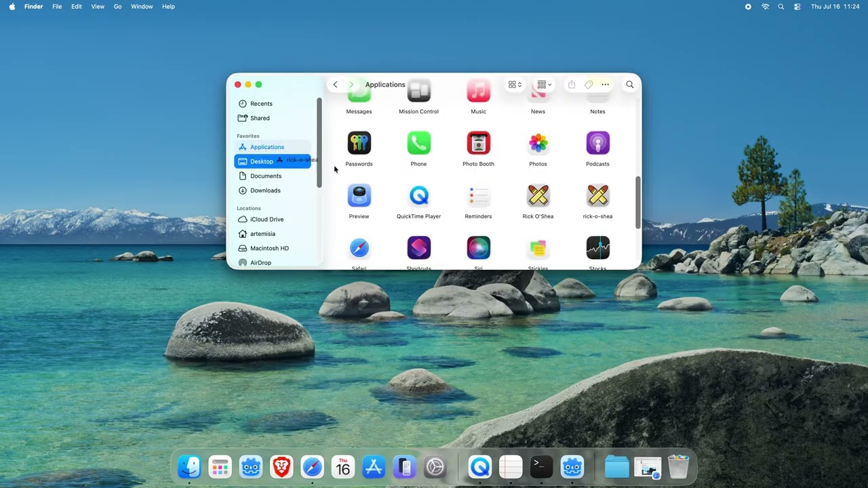The image size is (868, 488).
Task: Click the sidebar vertical scrollbar
Action: point(319,143)
